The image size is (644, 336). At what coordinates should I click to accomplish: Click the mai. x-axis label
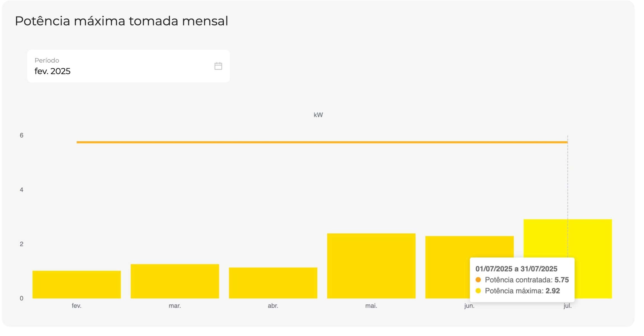tap(371, 306)
